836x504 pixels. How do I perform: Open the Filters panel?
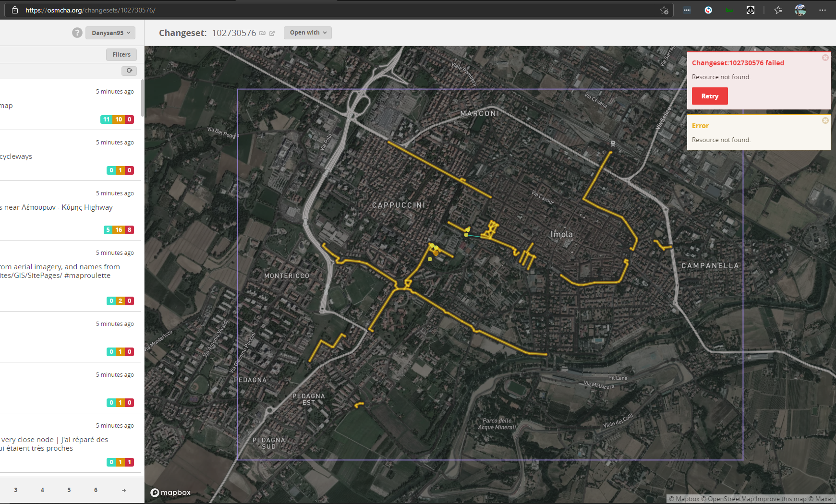pyautogui.click(x=121, y=55)
